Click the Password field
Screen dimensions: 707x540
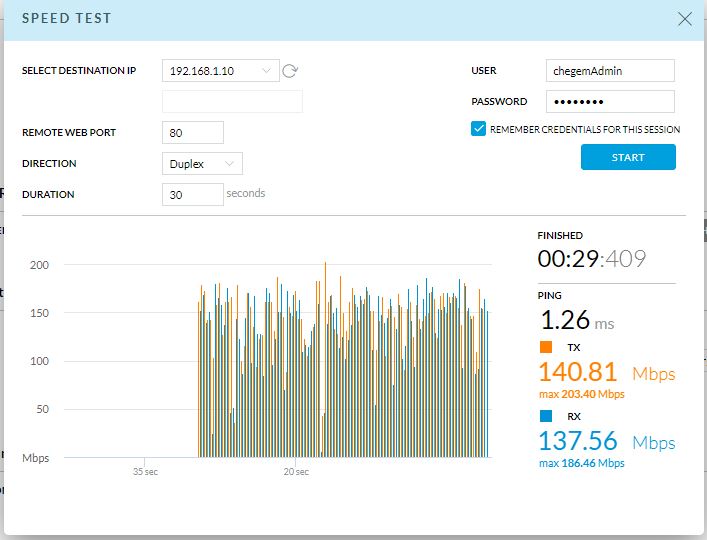pos(610,101)
